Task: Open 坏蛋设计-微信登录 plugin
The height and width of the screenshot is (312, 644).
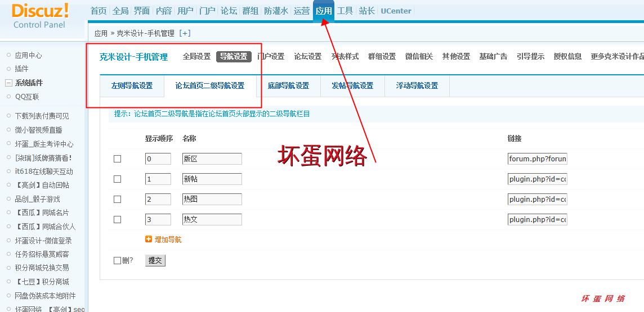Action: click(x=43, y=241)
